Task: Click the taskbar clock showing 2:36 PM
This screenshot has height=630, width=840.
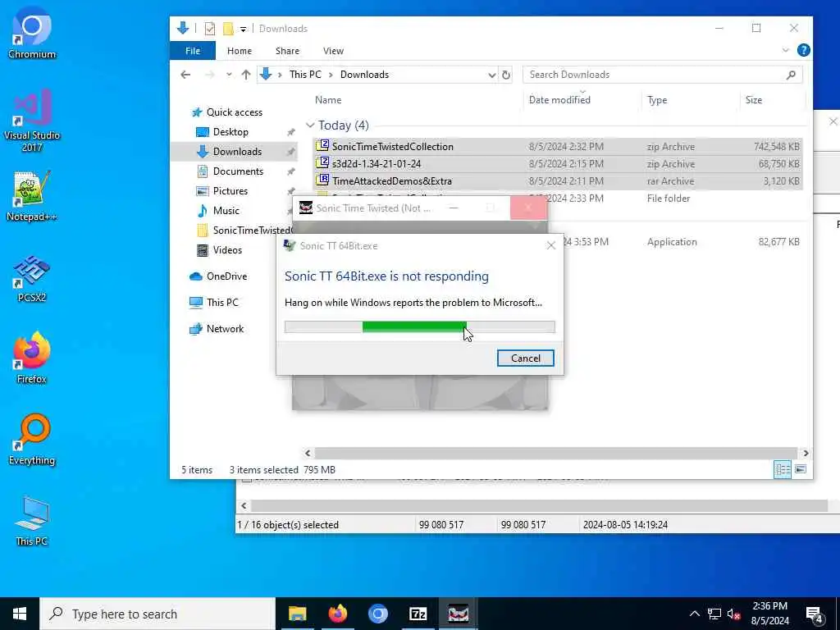Action: pyautogui.click(x=769, y=614)
